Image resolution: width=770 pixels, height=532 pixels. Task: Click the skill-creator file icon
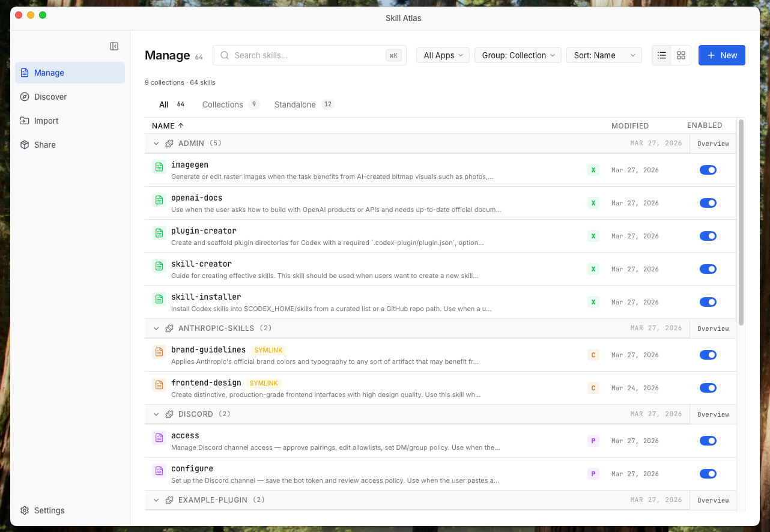pyautogui.click(x=159, y=266)
